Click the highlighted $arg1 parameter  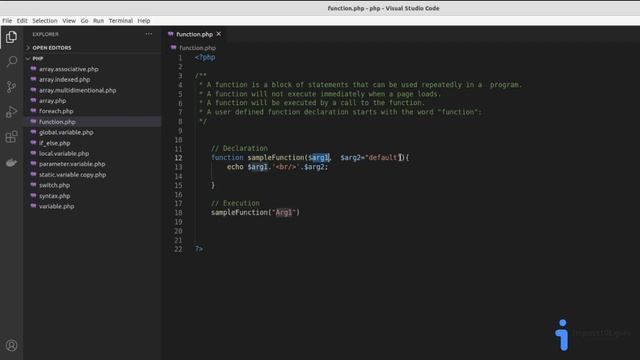click(x=319, y=158)
